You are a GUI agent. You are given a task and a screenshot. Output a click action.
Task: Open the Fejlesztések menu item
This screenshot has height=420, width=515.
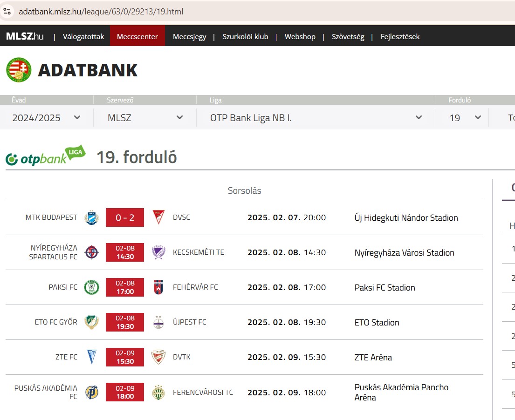(x=400, y=36)
